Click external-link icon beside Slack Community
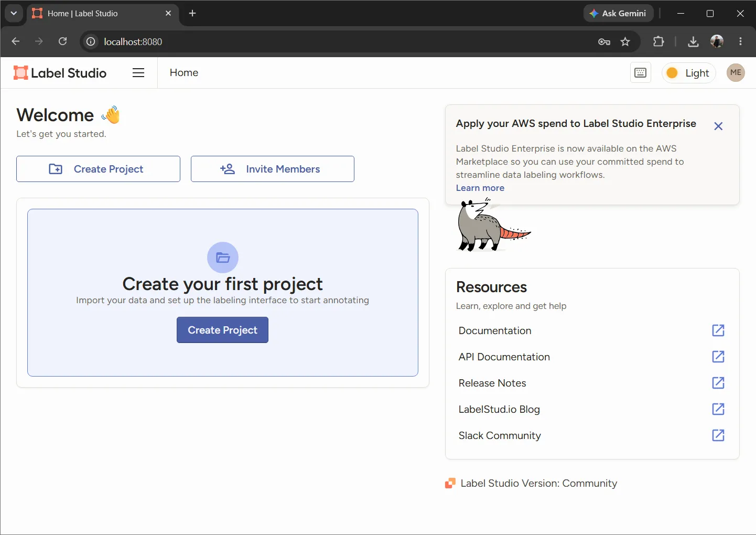Screen dimensions: 756x535 click(x=718, y=435)
